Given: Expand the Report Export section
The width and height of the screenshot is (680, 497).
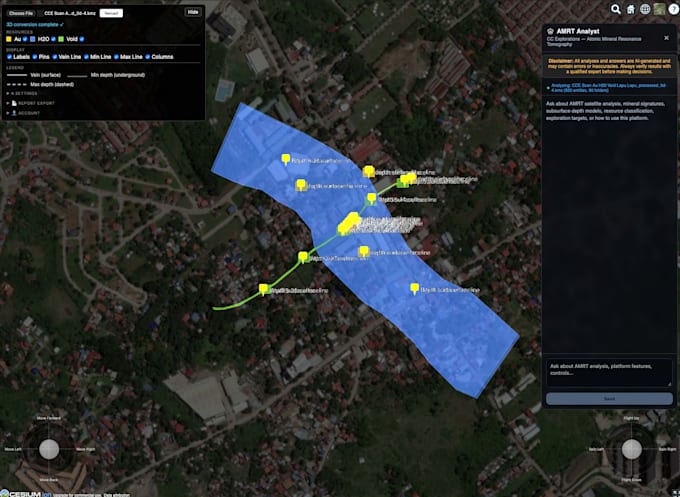Looking at the screenshot, I should coord(30,103).
